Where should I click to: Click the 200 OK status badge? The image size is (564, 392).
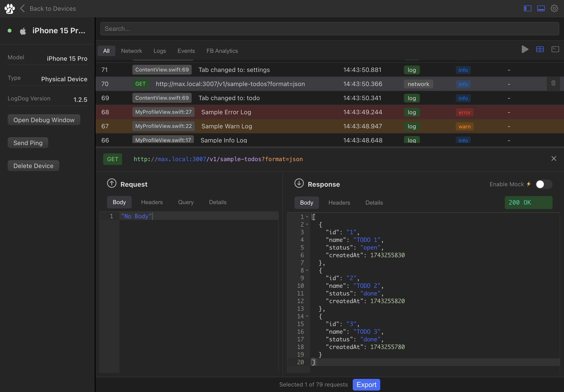pos(528,203)
